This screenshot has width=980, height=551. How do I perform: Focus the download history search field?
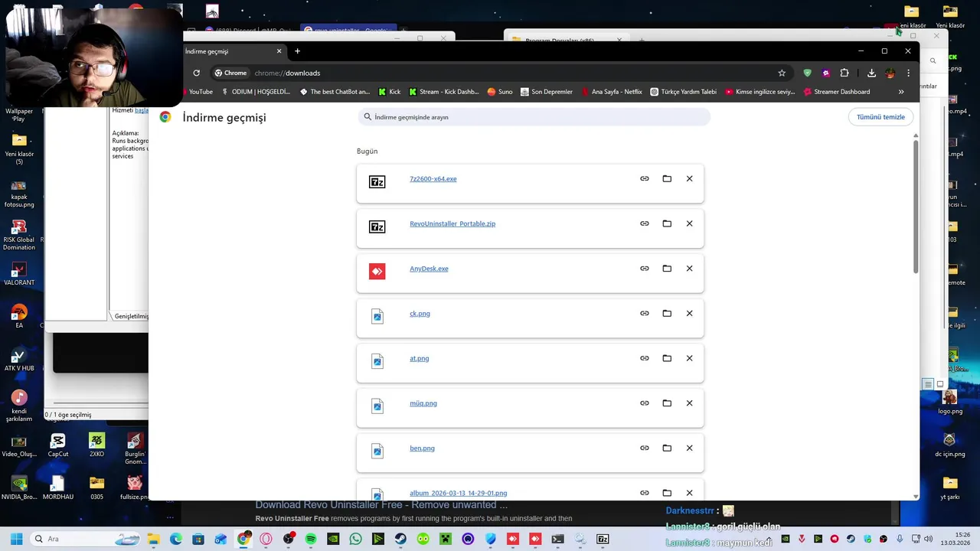click(x=534, y=117)
